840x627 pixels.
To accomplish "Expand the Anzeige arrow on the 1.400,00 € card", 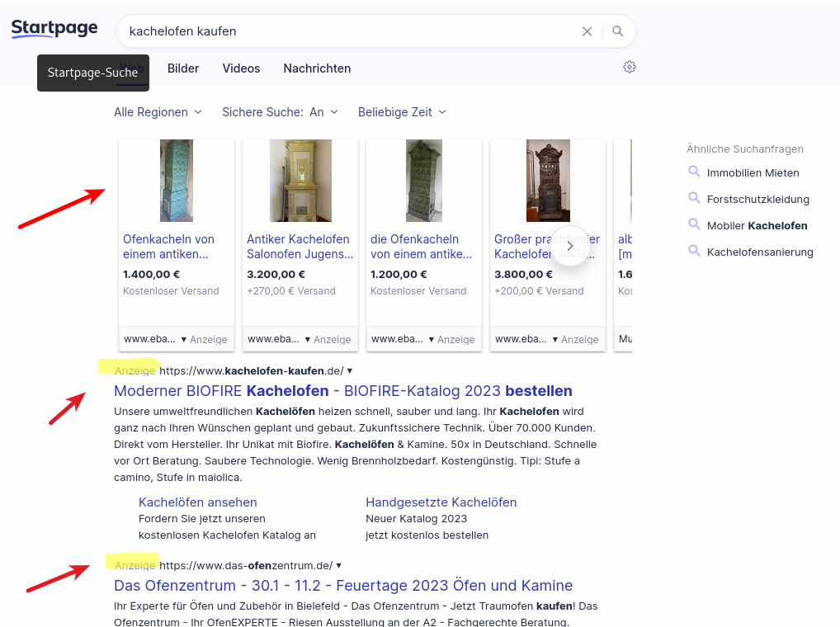I will click(184, 339).
